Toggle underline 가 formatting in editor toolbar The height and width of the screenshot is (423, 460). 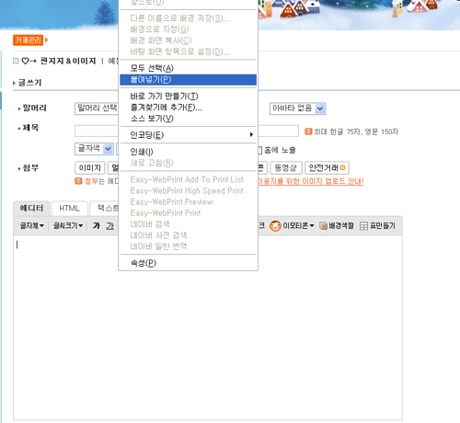110,226
